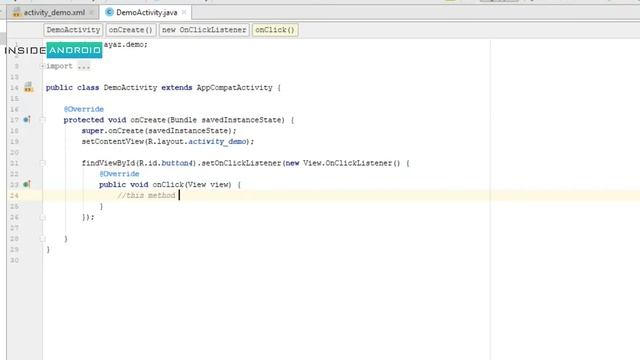Click the Java class icon on the DemoActivity.java tab

tap(109, 12)
